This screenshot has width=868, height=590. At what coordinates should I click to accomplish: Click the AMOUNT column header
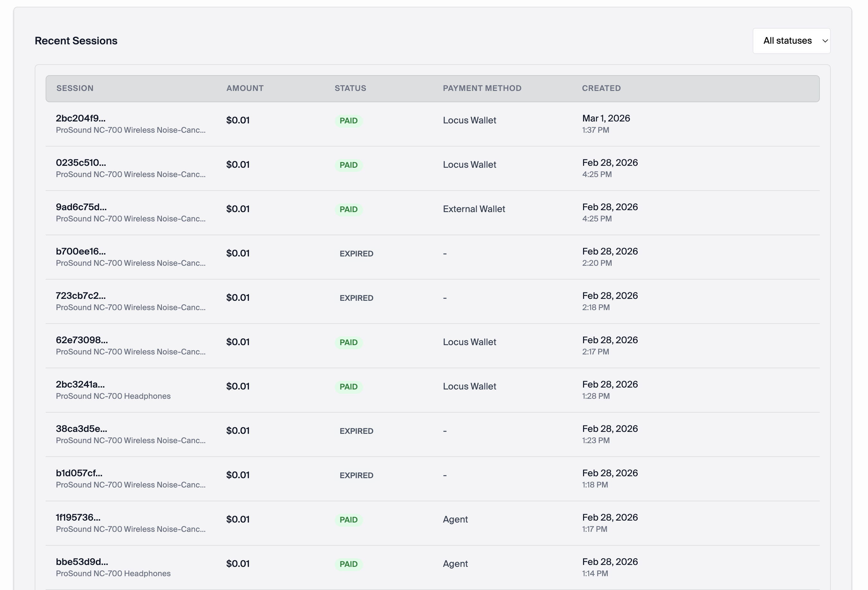click(x=245, y=88)
